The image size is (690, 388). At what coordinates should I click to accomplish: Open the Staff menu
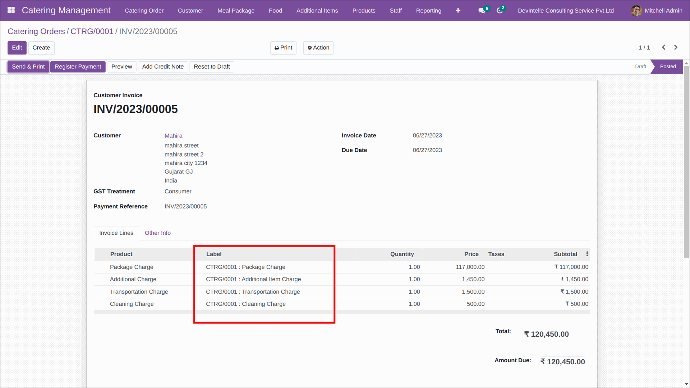(x=395, y=11)
